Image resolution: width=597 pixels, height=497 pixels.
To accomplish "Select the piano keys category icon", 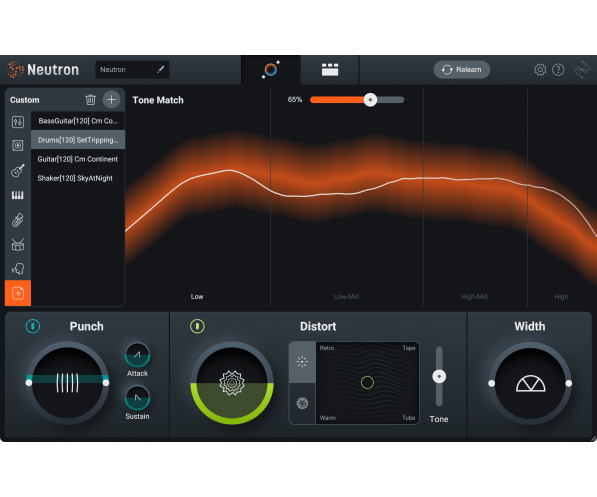I will (18, 195).
